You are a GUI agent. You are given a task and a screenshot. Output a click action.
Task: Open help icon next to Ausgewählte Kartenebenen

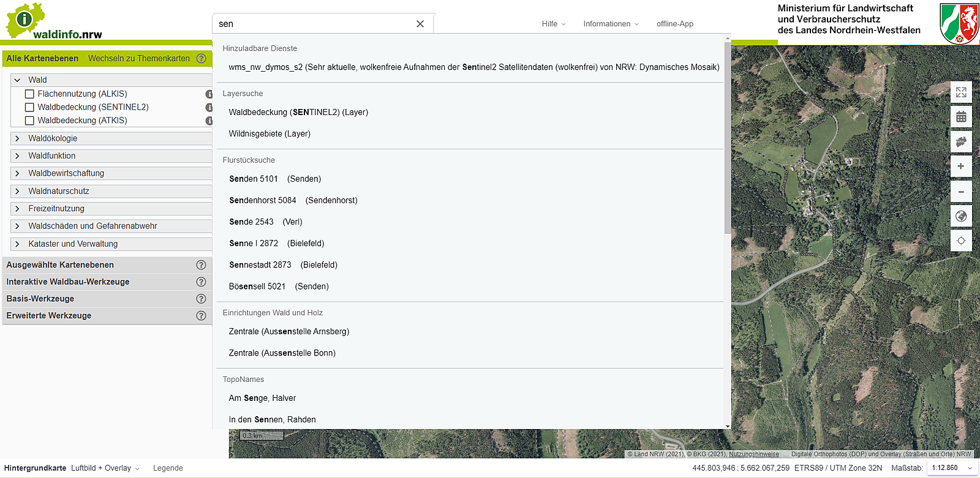point(201,265)
